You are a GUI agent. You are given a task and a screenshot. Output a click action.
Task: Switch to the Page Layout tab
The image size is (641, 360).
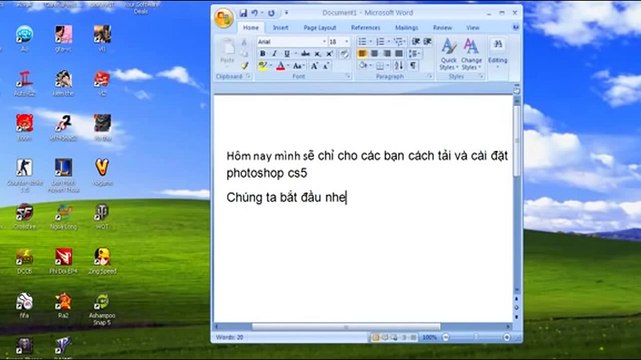[x=320, y=28]
